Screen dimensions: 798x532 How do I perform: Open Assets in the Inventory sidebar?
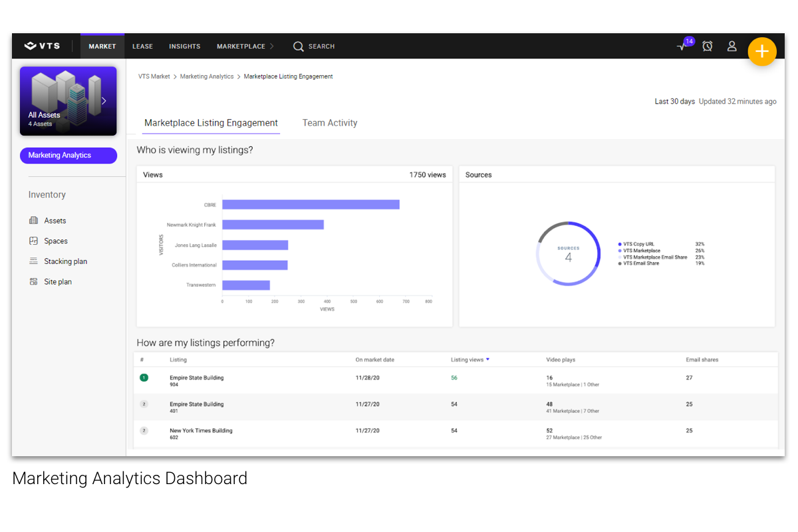click(55, 221)
